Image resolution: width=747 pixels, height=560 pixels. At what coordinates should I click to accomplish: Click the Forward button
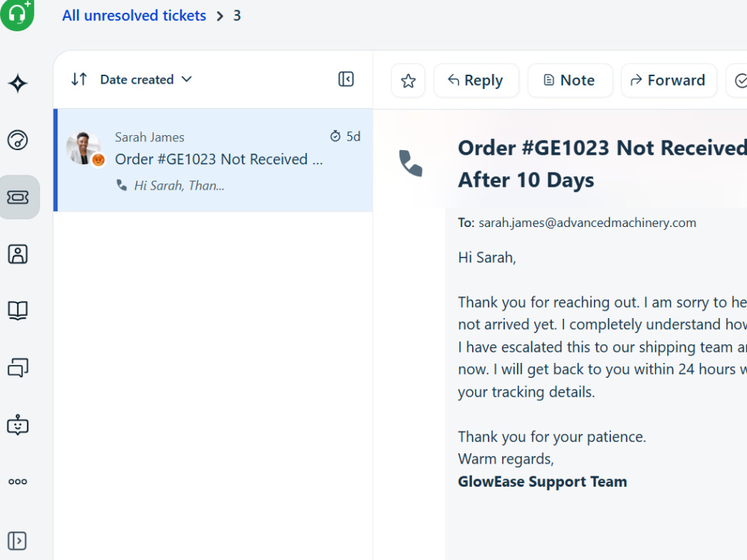click(669, 81)
